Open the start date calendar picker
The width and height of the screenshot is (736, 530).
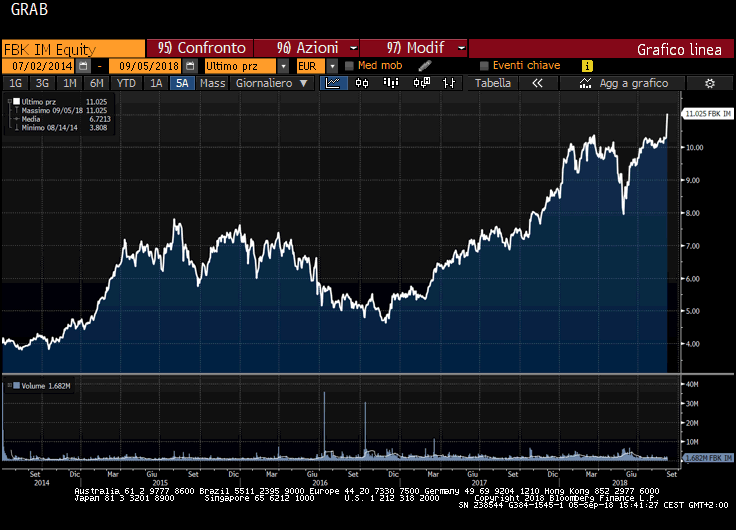[84, 66]
